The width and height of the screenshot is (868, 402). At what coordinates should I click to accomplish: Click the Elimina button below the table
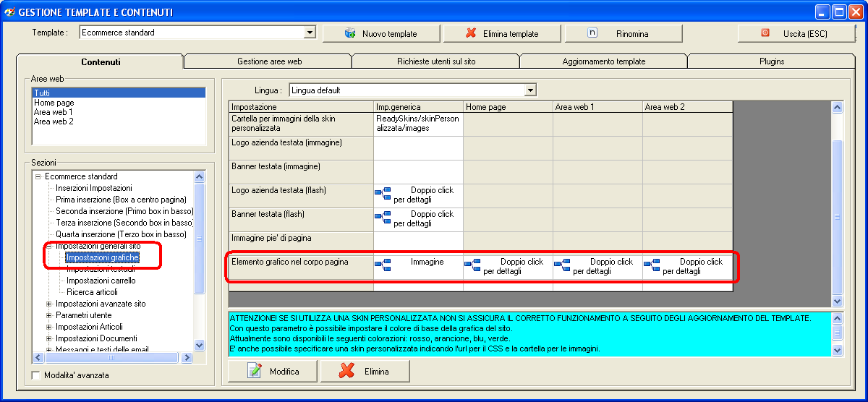[x=365, y=371]
